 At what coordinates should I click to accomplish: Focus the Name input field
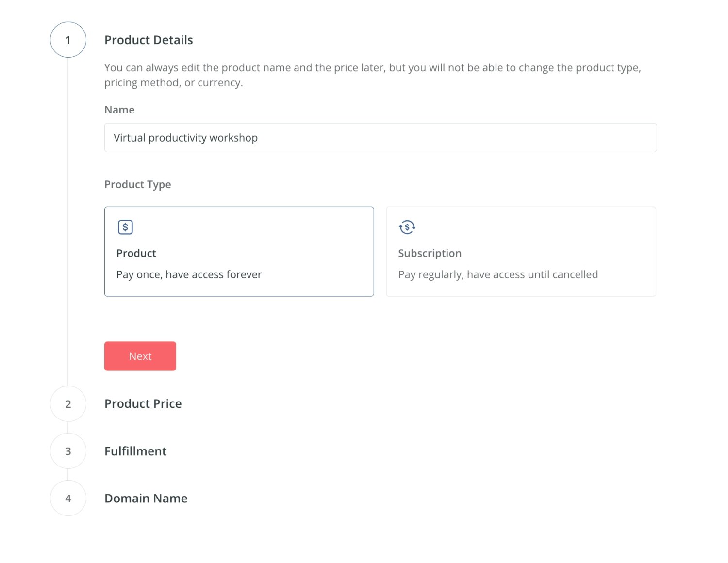(381, 138)
